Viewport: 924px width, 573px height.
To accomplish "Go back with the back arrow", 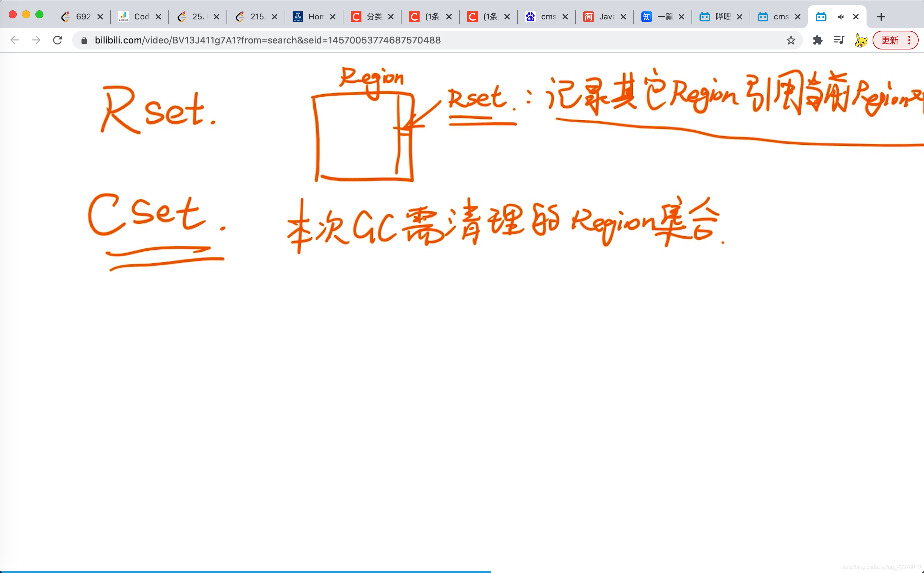I will 14,40.
